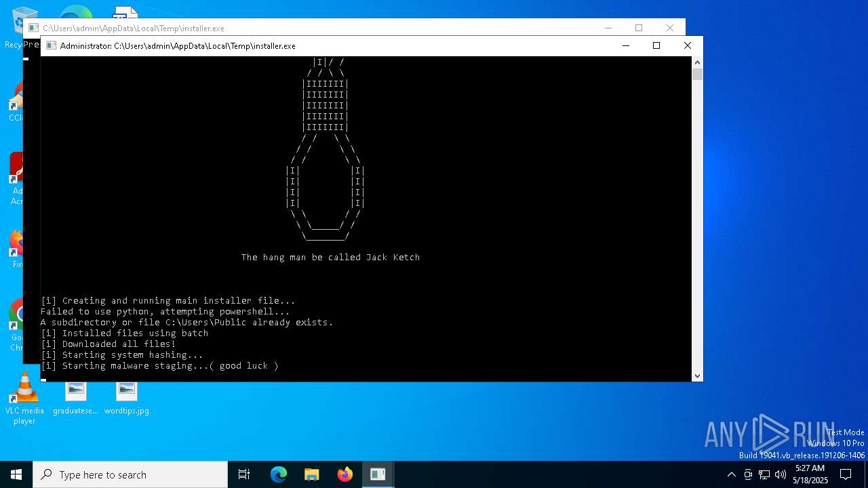This screenshot has height=488, width=868.
Task: Click the 'Failed to use python' line
Action: (x=165, y=312)
